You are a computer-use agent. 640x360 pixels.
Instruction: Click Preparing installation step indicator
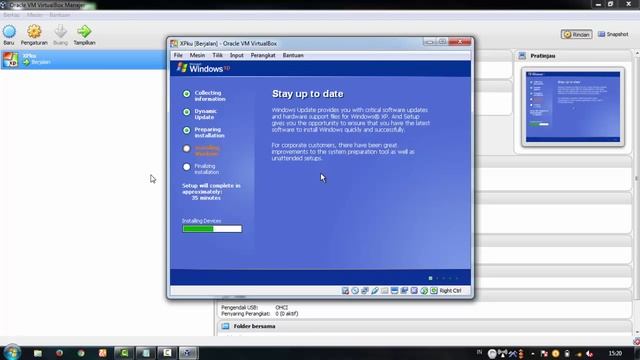tap(187, 130)
